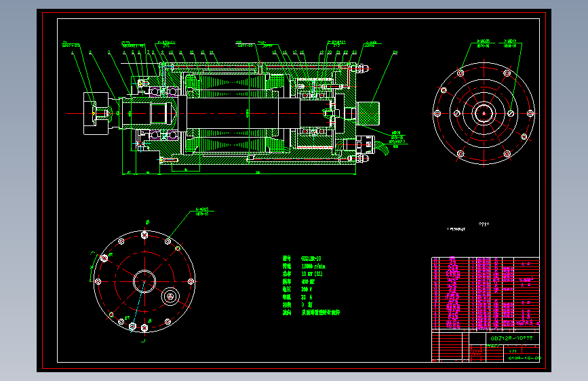Click the front bearing assembly in section view
The image size is (588, 381).
tap(163, 91)
